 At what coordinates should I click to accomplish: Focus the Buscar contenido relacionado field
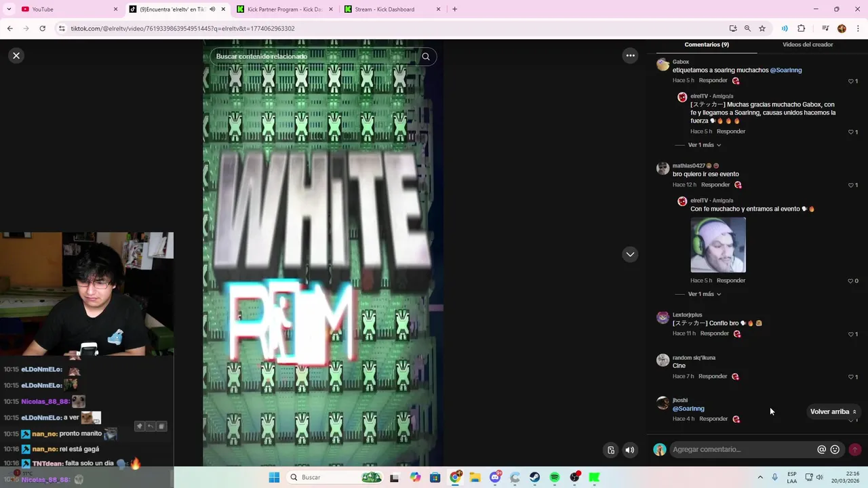point(315,56)
